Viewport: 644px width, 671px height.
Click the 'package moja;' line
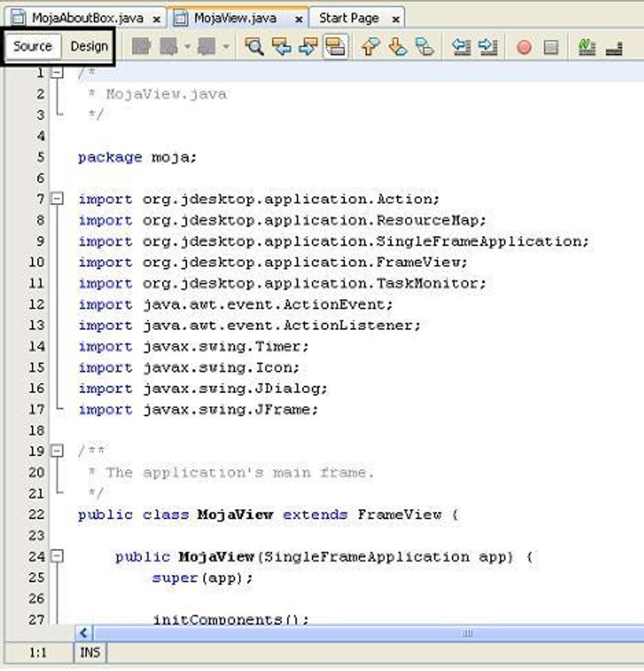coord(137,157)
